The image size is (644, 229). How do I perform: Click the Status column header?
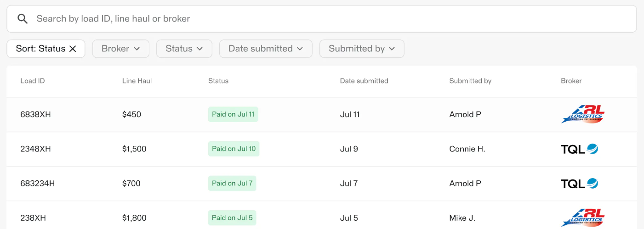[218, 81]
